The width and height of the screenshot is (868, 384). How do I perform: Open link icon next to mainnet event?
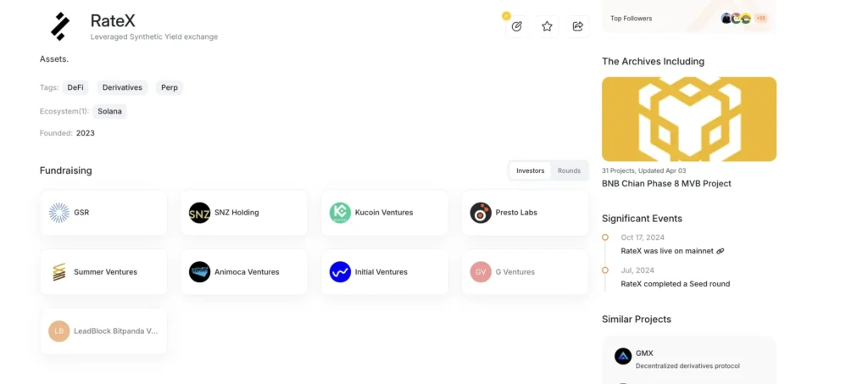click(721, 251)
